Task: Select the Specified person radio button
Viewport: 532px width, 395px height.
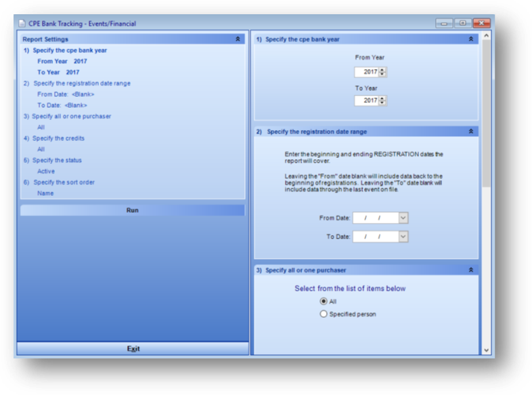Action: [324, 314]
